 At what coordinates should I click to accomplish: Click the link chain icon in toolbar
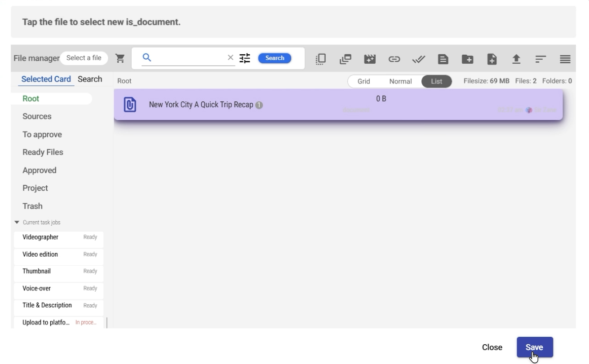tap(394, 59)
